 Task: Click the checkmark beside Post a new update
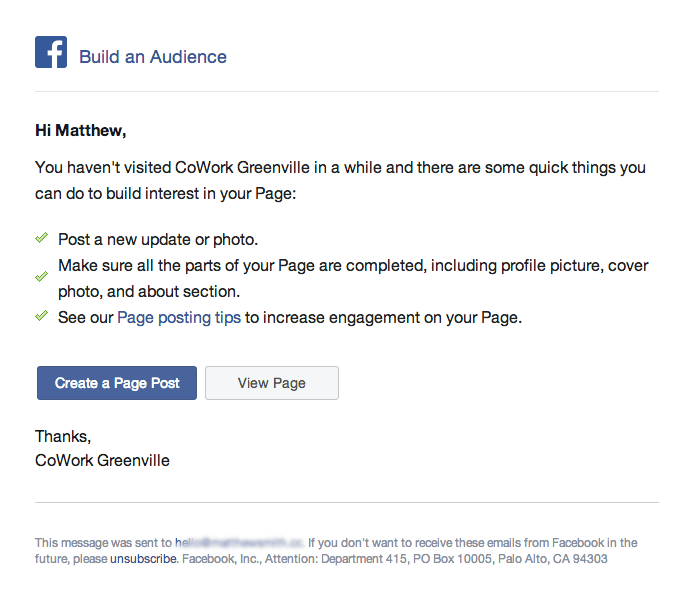coord(42,238)
